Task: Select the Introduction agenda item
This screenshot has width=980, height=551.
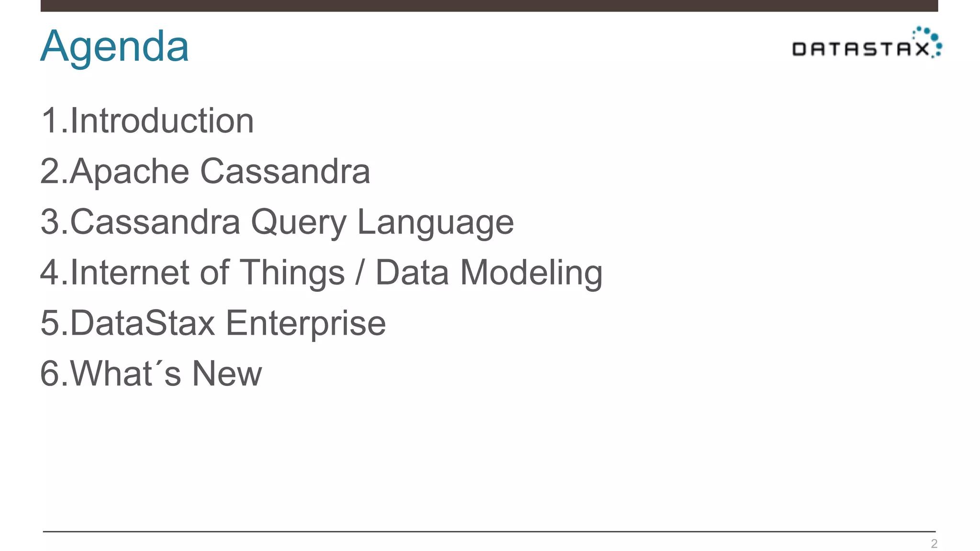Action: 147,121
